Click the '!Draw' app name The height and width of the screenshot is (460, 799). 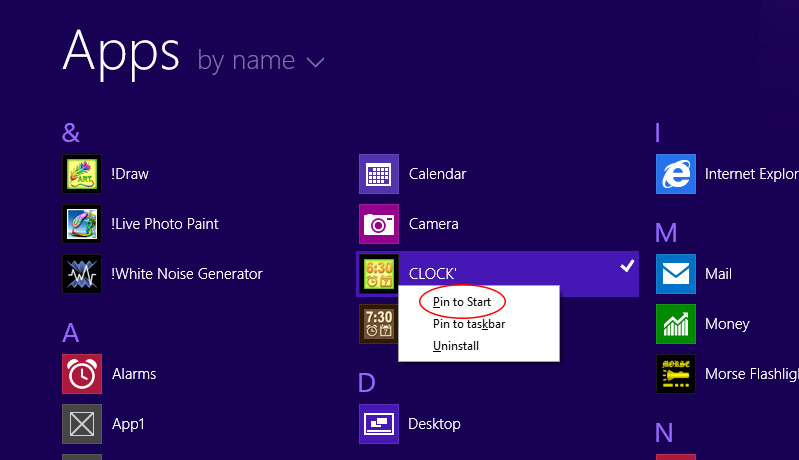pyautogui.click(x=130, y=174)
